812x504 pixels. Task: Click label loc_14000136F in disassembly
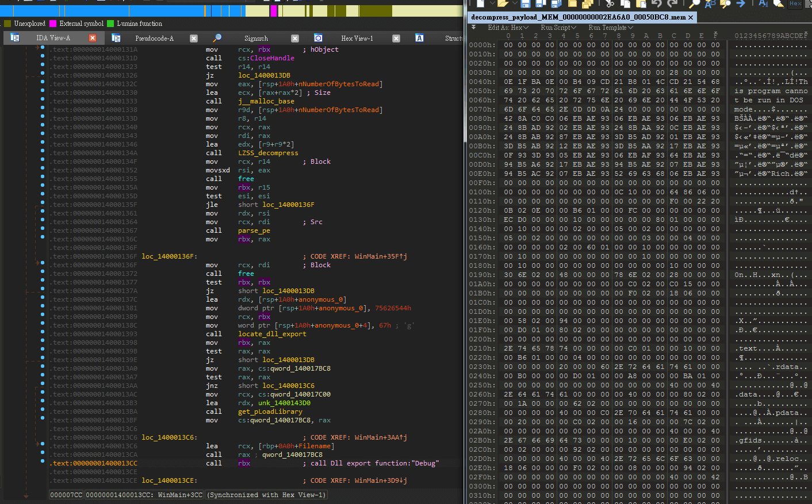(x=169, y=256)
